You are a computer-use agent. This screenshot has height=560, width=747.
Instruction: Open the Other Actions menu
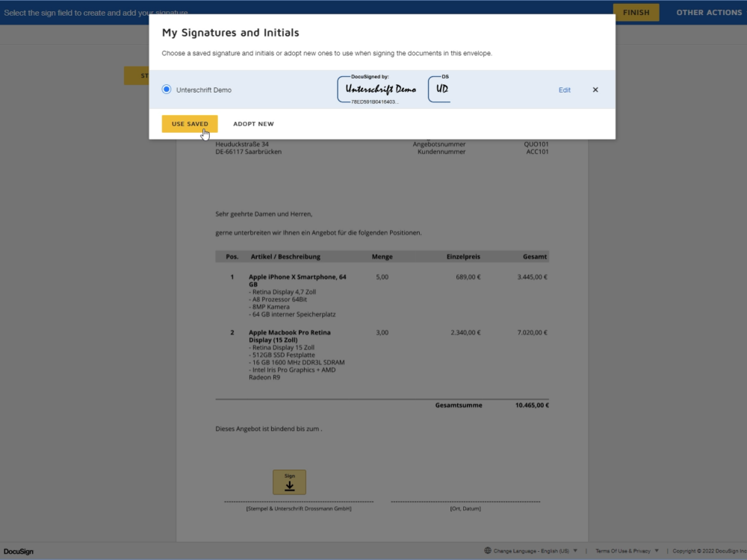coord(708,13)
